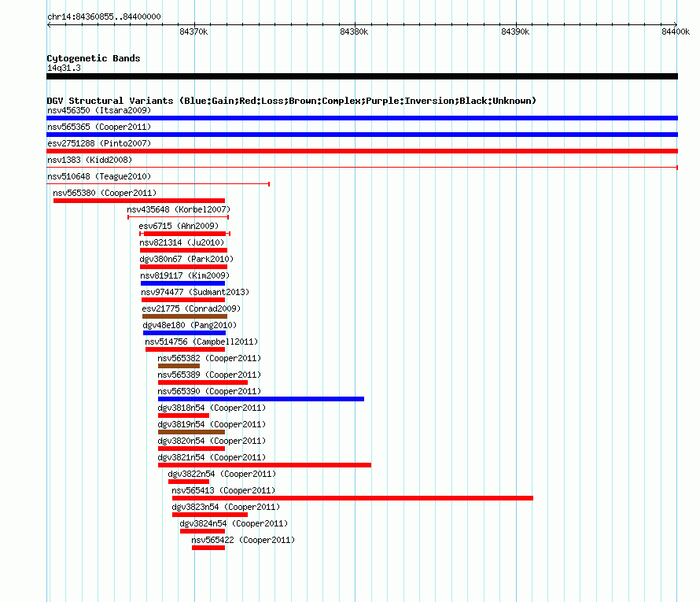Image resolution: width=700 pixels, height=602 pixels.
Task: Select the brown bar of dgv3819n54
Action: click(192, 432)
